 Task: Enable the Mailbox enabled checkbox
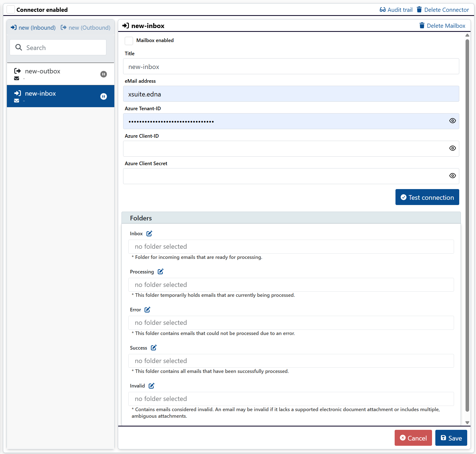129,41
